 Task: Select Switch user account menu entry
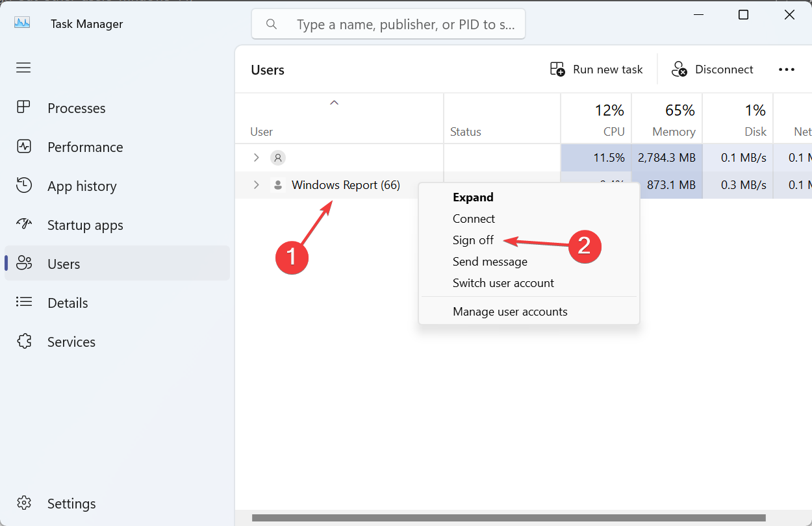coord(503,283)
